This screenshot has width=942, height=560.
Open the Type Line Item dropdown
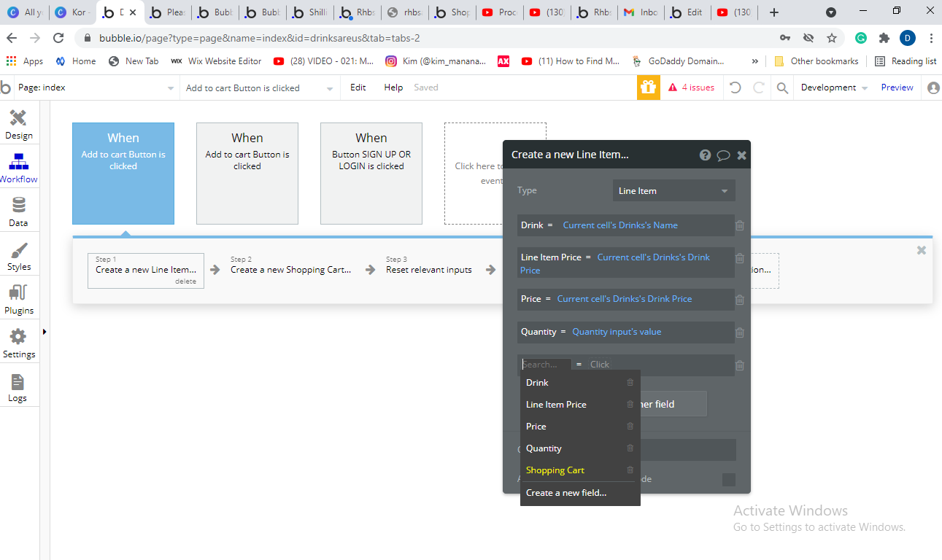673,191
